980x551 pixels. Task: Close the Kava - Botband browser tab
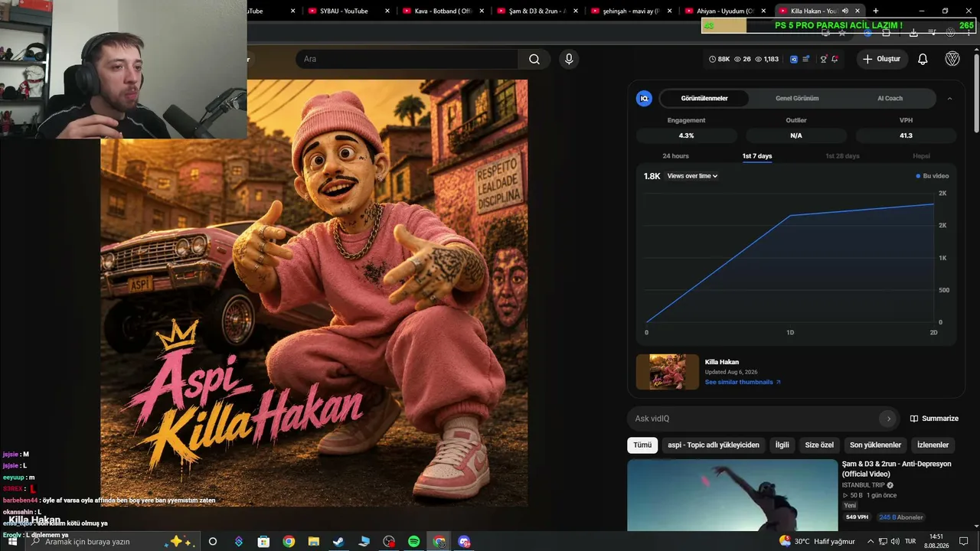click(x=481, y=11)
